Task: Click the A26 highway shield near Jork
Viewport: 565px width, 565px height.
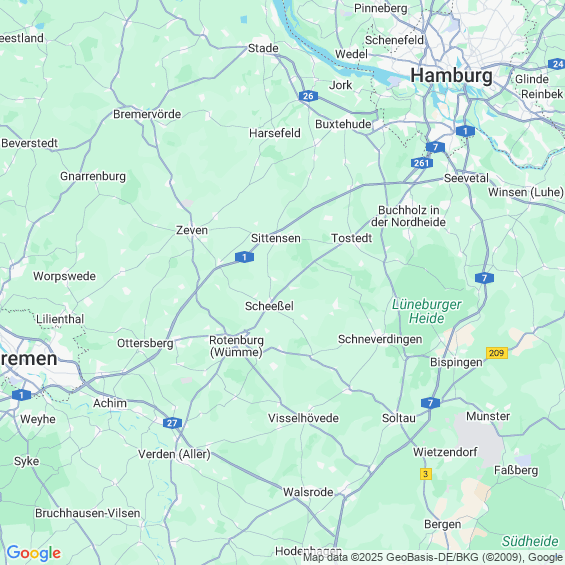Action: pyautogui.click(x=308, y=96)
